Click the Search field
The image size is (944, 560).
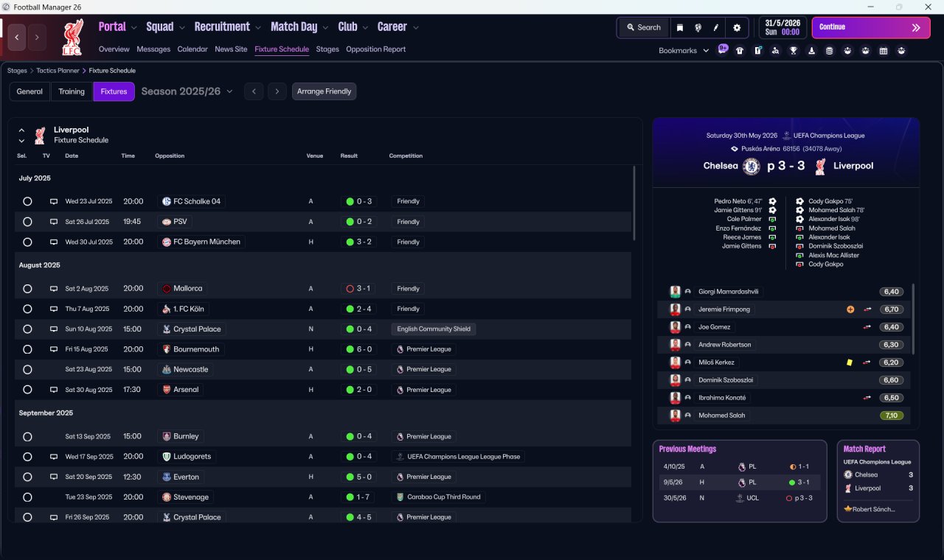click(x=644, y=27)
